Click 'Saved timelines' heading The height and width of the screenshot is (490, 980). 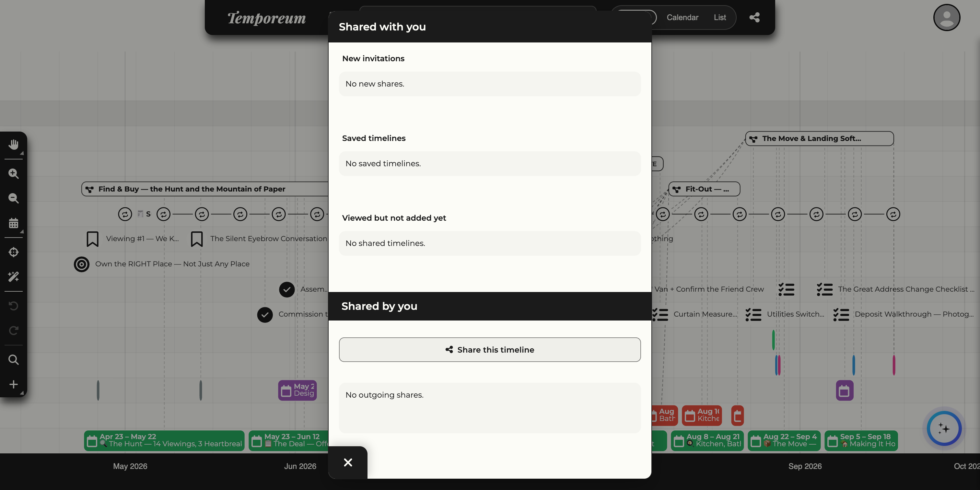pos(374,138)
